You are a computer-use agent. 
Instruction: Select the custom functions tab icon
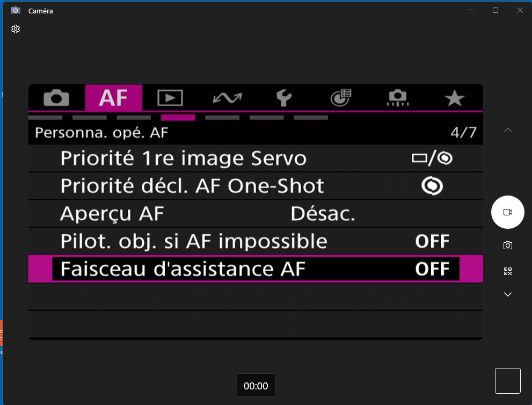341,98
